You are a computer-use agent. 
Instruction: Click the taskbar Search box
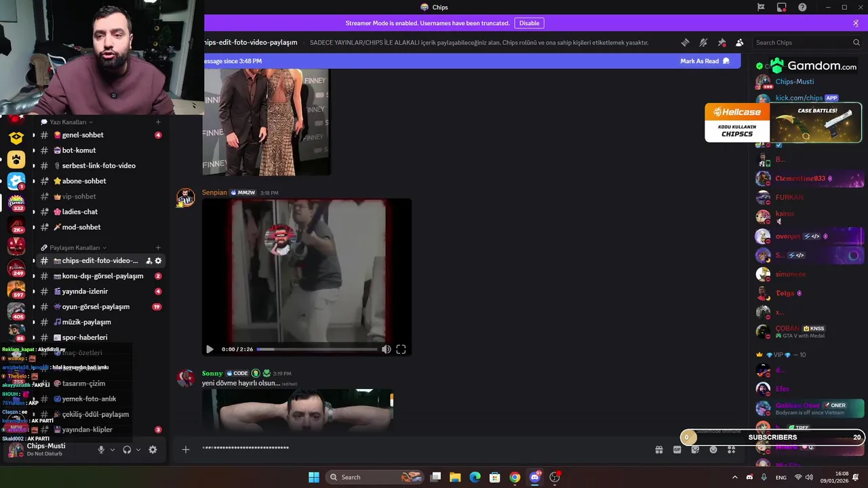tap(375, 477)
